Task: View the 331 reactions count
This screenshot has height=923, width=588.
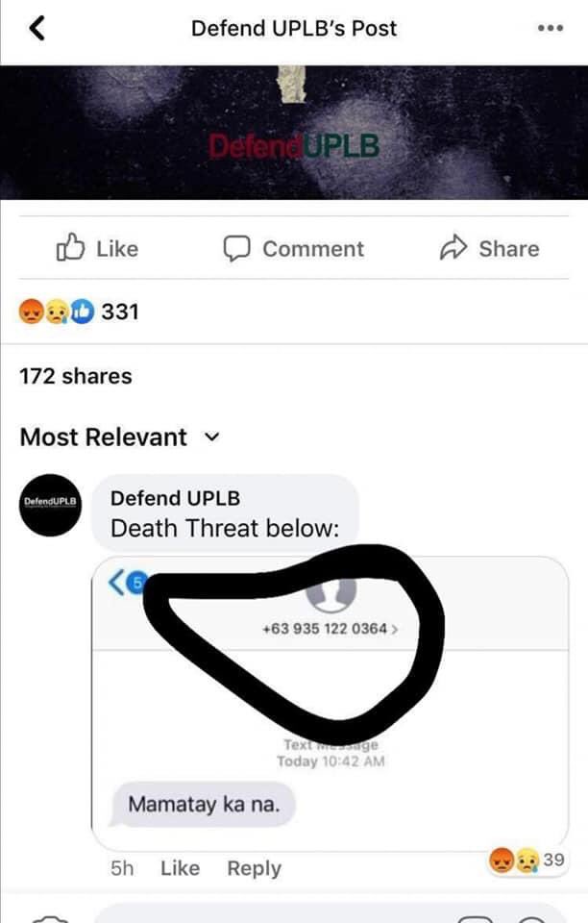Action: click(120, 312)
